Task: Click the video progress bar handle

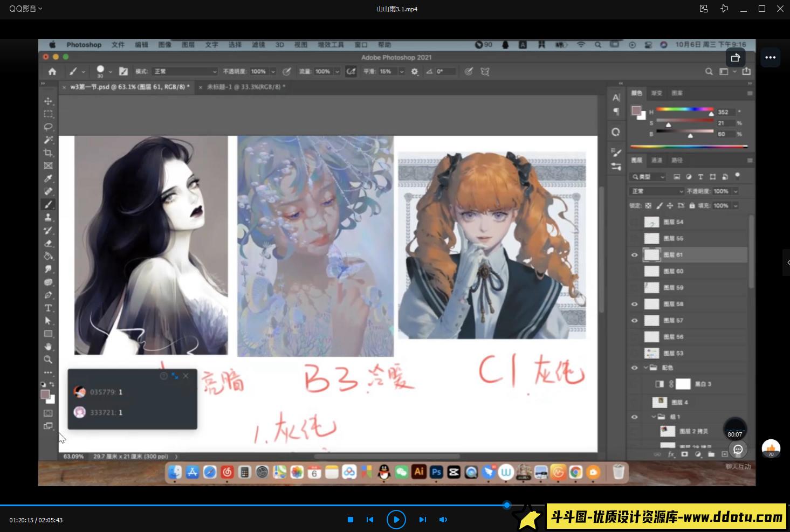Action: (x=506, y=505)
